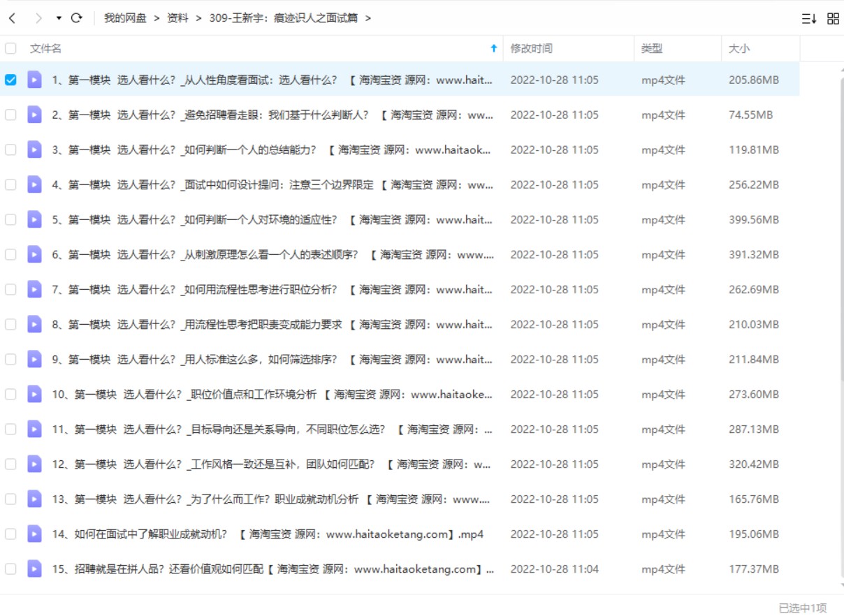Sort by 文件名 column header
Screen dimensions: 844x616
click(45, 48)
